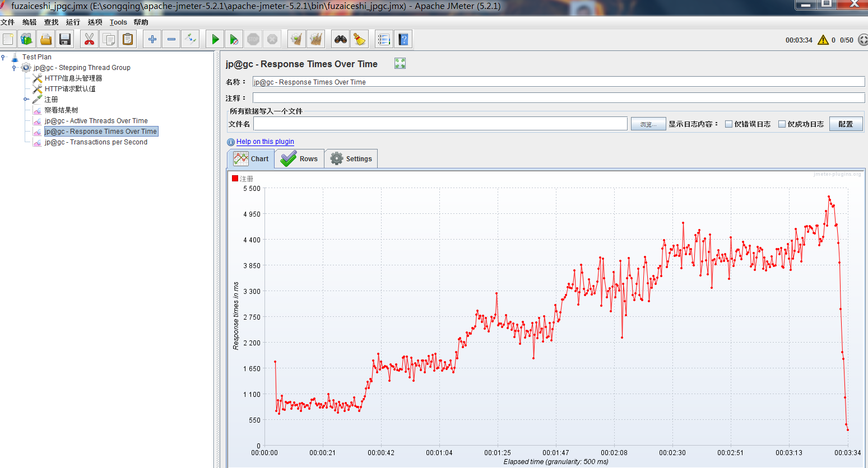Viewport: 868px width, 468px height.
Task: Click the 配置 button
Action: pyautogui.click(x=846, y=124)
